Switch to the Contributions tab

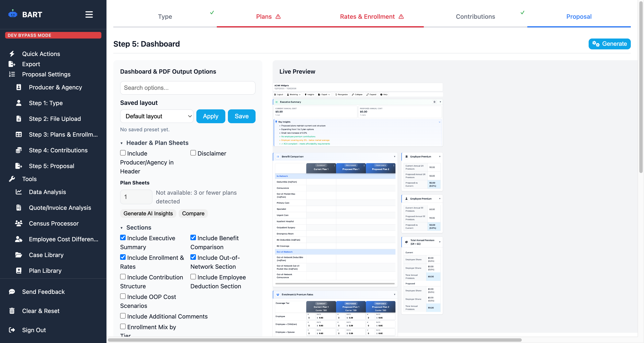(x=475, y=16)
